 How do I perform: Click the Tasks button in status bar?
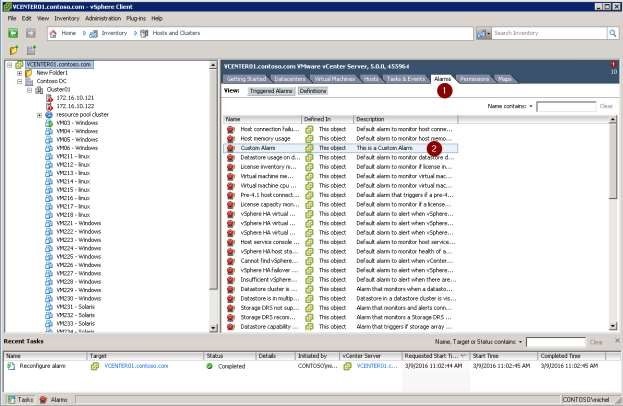pyautogui.click(x=20, y=399)
